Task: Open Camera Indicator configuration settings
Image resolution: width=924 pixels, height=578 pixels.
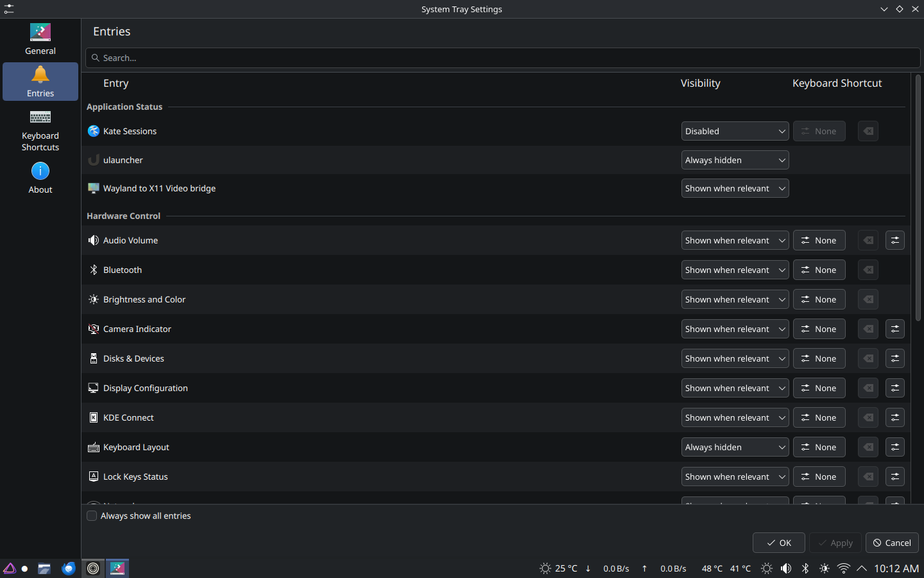Action: pyautogui.click(x=894, y=329)
